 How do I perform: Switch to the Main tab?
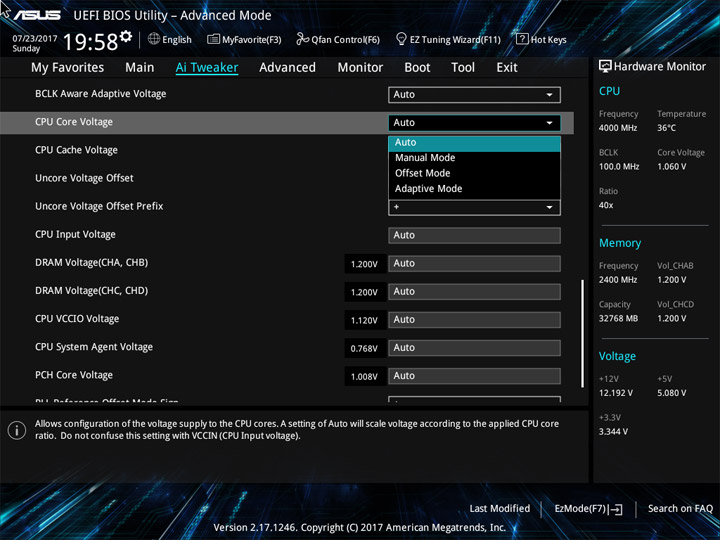tap(140, 68)
